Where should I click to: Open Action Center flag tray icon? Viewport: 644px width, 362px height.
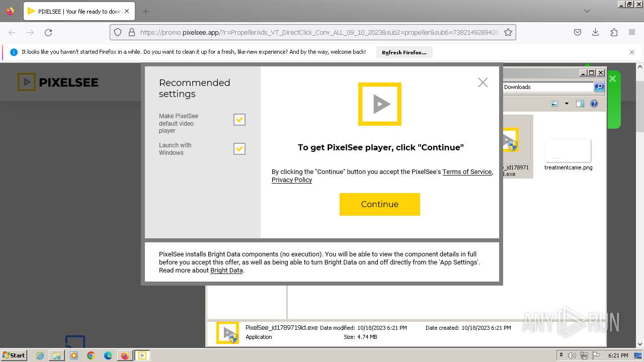[597, 355]
